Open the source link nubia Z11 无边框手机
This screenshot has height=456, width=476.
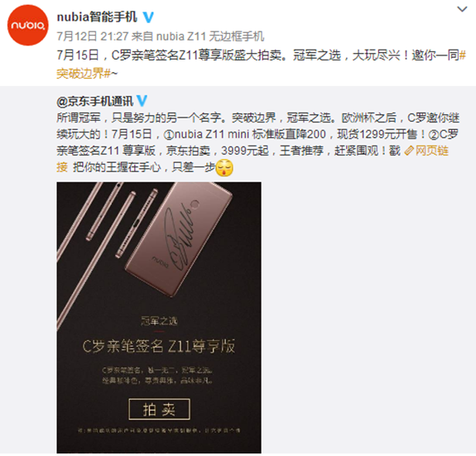210,36
